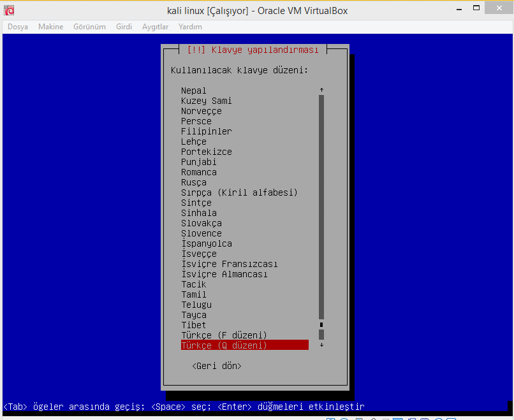Choose the Tibet keyboard layout
Viewport: 514px width, 420px height.
[x=193, y=325]
